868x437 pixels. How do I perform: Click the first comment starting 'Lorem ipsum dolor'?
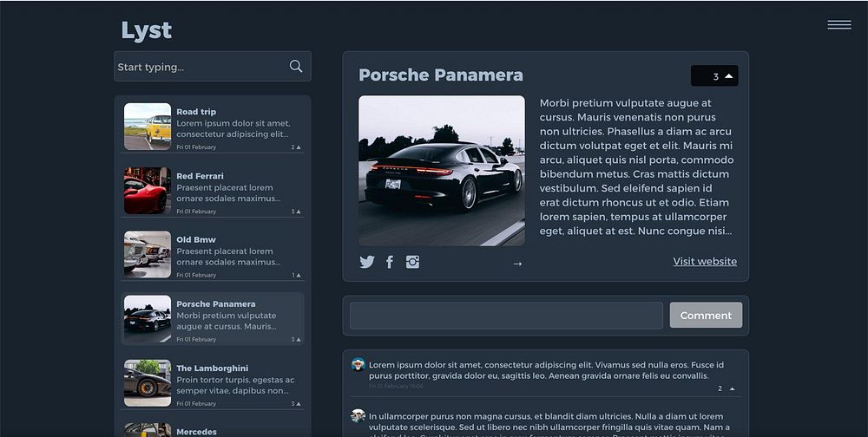546,370
